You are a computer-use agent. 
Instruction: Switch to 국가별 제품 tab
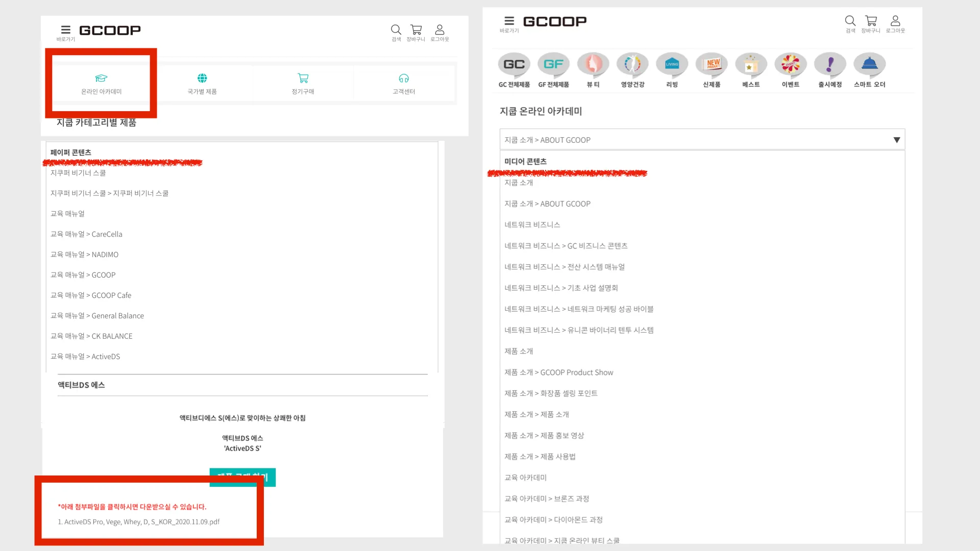pos(202,84)
